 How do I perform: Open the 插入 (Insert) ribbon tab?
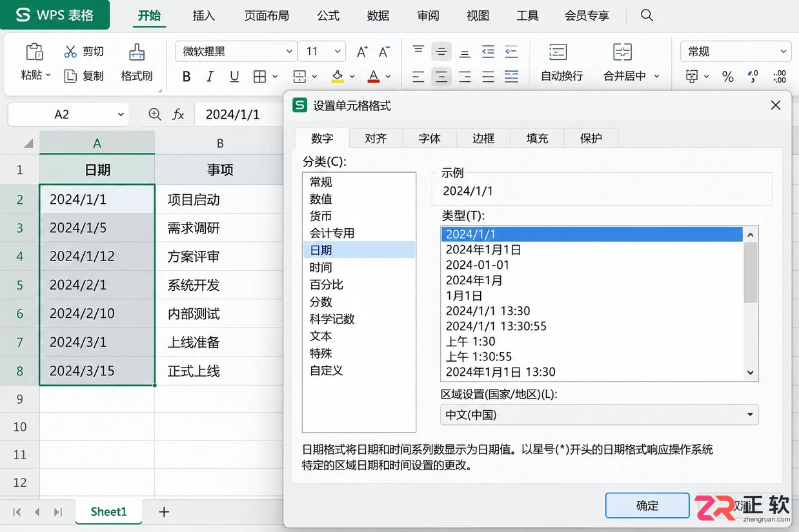click(204, 15)
